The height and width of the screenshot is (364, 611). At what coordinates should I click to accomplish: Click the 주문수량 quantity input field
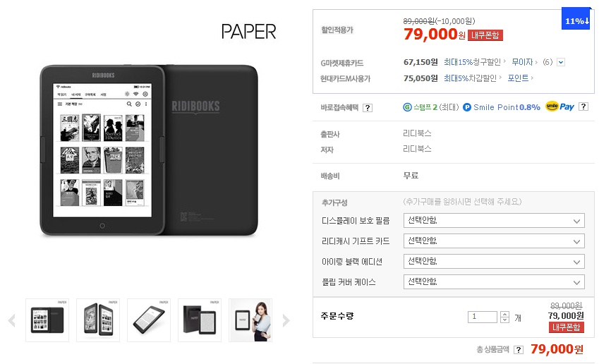(483, 317)
